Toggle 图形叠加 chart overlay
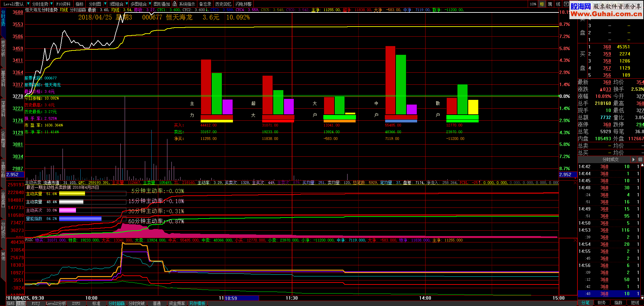The height and width of the screenshot is (306, 644). point(162,4)
